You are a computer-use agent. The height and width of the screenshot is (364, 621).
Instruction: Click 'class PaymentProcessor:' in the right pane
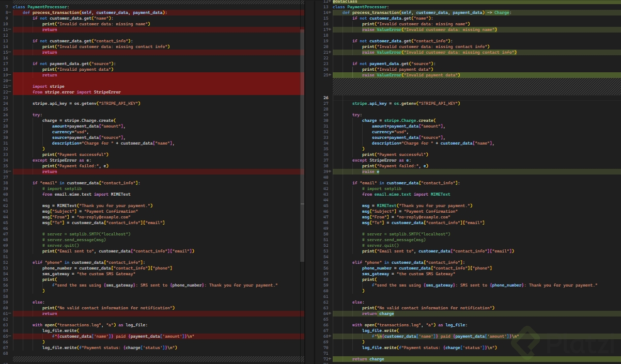point(361,7)
